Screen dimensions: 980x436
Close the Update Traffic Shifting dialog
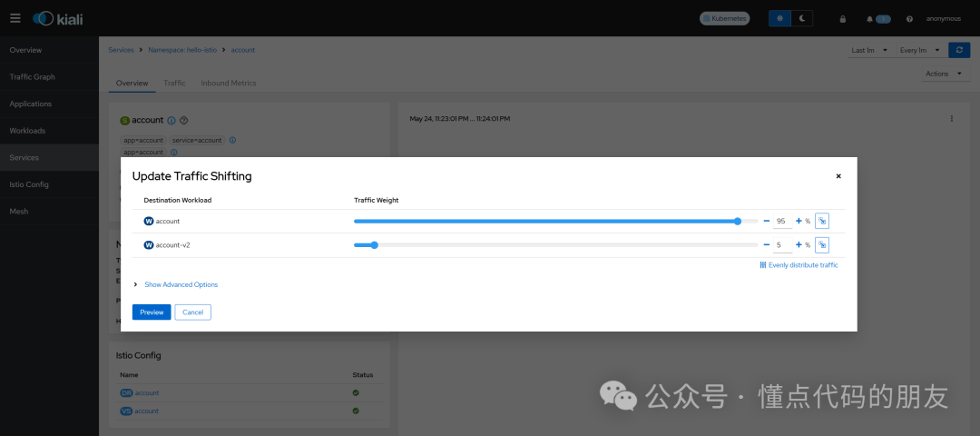pyautogui.click(x=838, y=176)
